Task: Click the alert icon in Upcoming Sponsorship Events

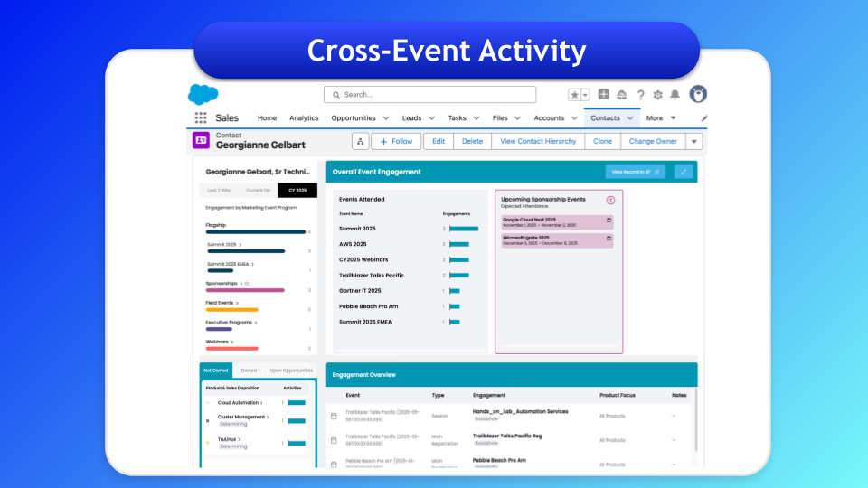Action: 610,201
